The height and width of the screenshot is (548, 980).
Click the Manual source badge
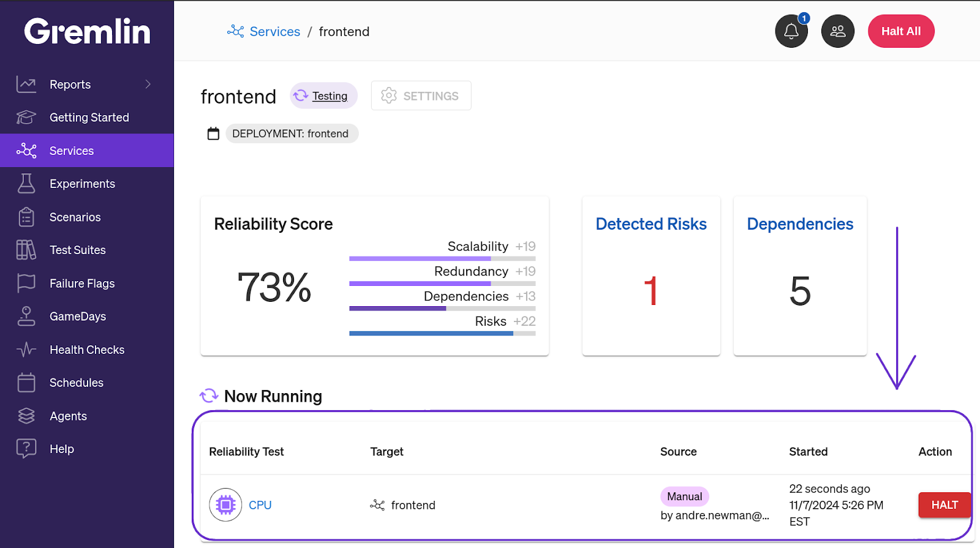685,497
